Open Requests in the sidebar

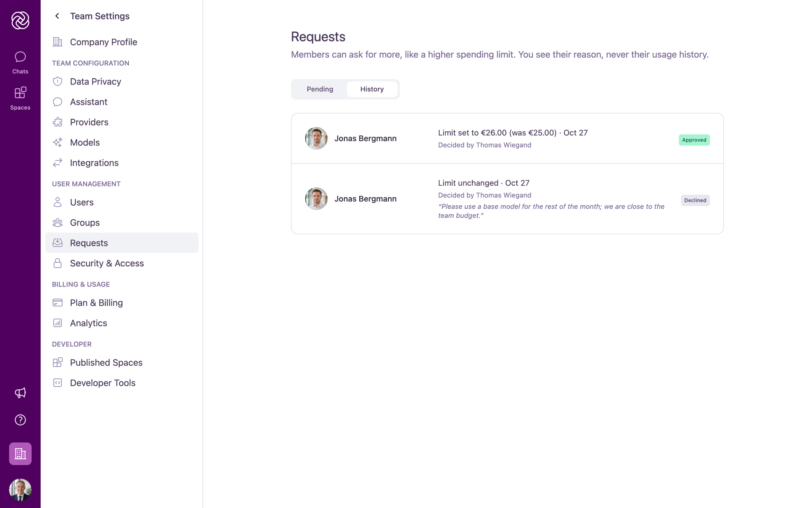(x=122, y=243)
